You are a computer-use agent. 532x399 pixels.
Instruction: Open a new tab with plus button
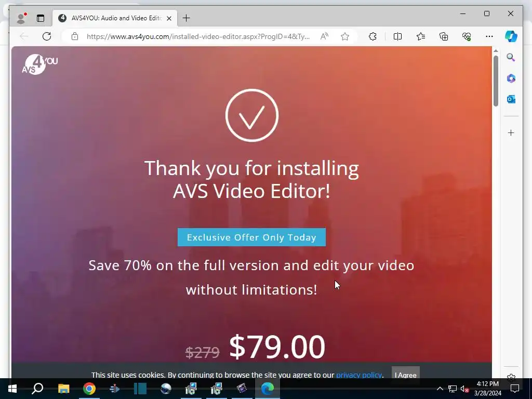(x=187, y=18)
